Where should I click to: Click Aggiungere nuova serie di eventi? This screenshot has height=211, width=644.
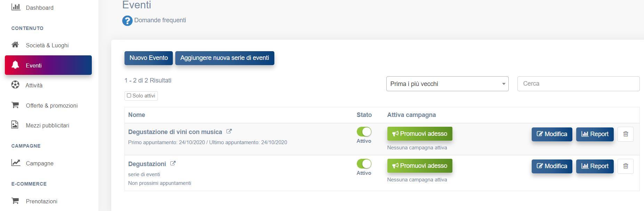(x=225, y=58)
